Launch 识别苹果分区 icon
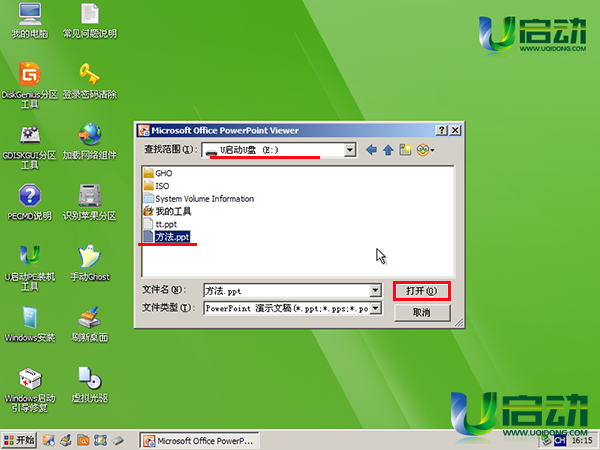The width and height of the screenshot is (600, 450). [x=90, y=203]
